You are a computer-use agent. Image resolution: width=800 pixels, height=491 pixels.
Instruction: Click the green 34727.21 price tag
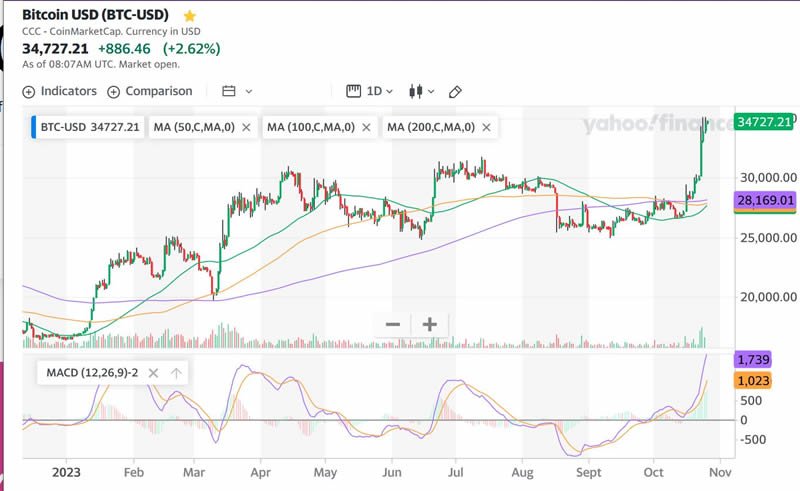[x=765, y=121]
